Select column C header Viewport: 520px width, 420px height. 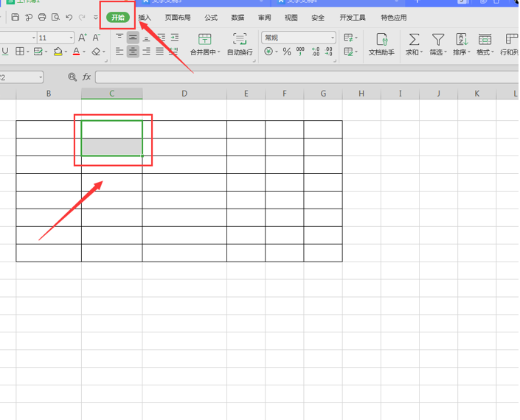(112, 94)
